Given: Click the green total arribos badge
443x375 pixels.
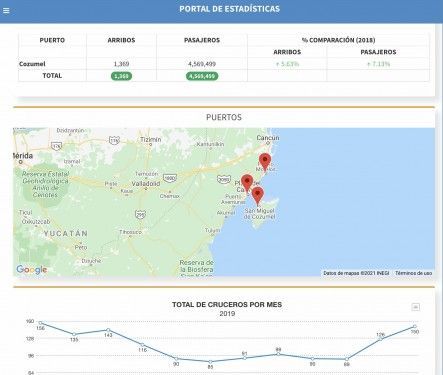Looking at the screenshot, I should tap(121, 76).
